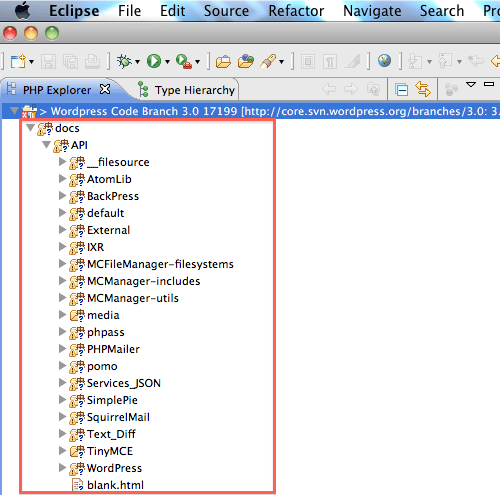Open the Refactor menu
This screenshot has height=495, width=500.
296,11
